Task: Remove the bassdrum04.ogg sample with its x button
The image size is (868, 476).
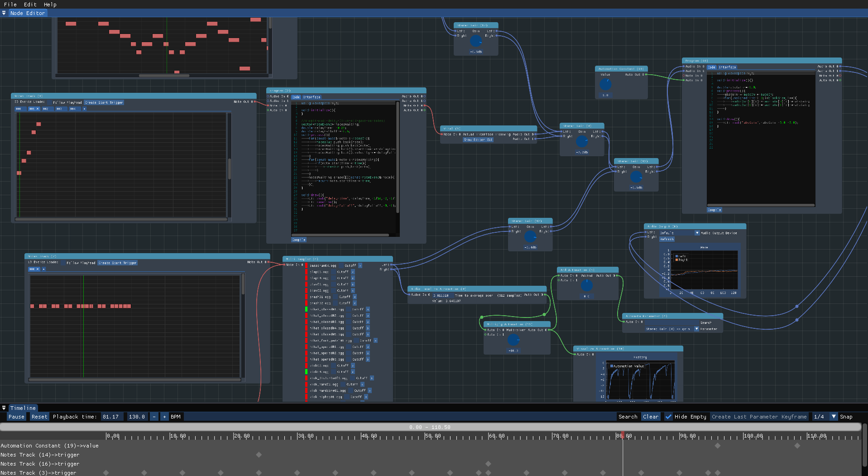Action: click(x=360, y=266)
